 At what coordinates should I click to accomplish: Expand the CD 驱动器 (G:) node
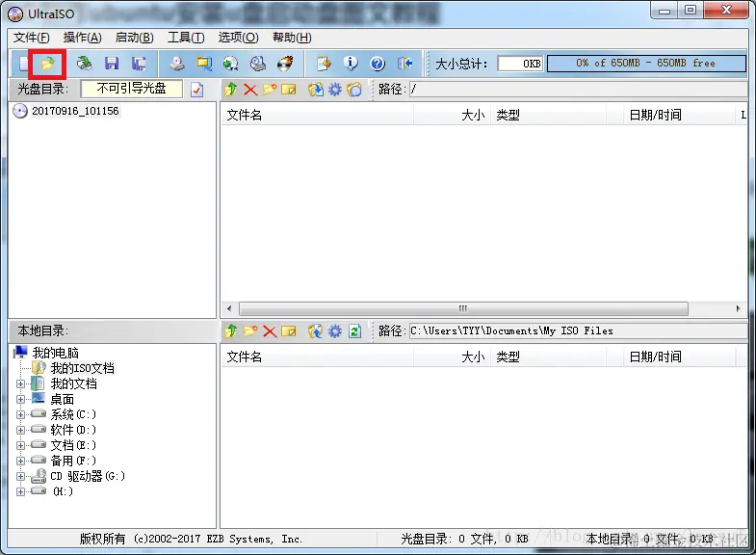pyautogui.click(x=20, y=476)
